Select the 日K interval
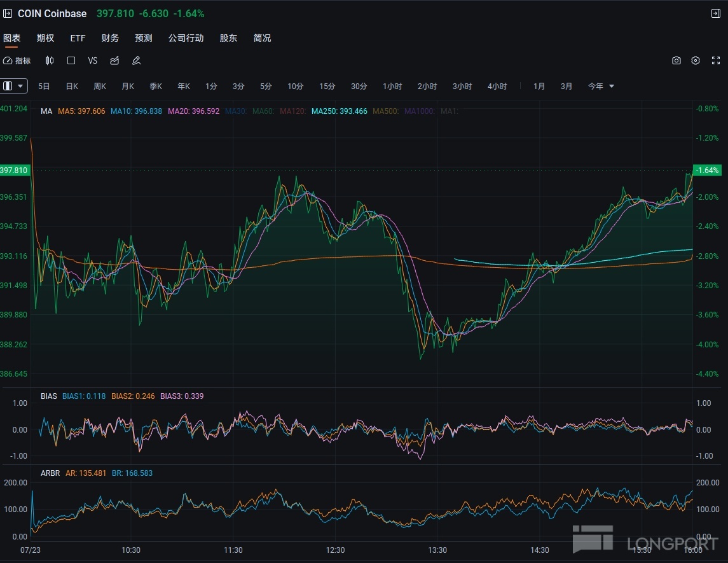Screen dimensions: 728x563 click(72, 86)
